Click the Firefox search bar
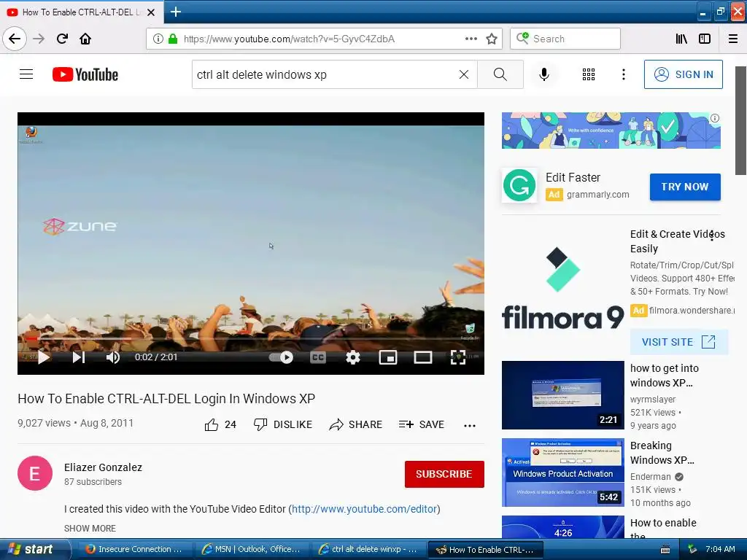The width and height of the screenshot is (747, 560). [565, 39]
